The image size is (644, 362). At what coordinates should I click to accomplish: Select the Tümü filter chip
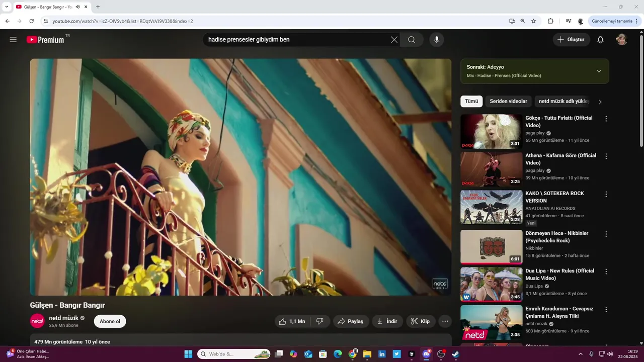471,102
